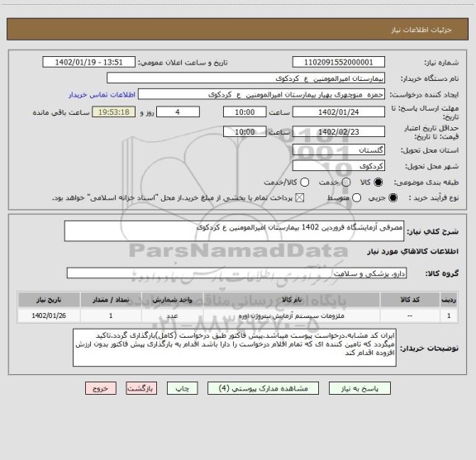Image resolution: width=476 pixels, height=460 pixels.
Task: Click the delivery city field کردکوی
Action: point(339,166)
